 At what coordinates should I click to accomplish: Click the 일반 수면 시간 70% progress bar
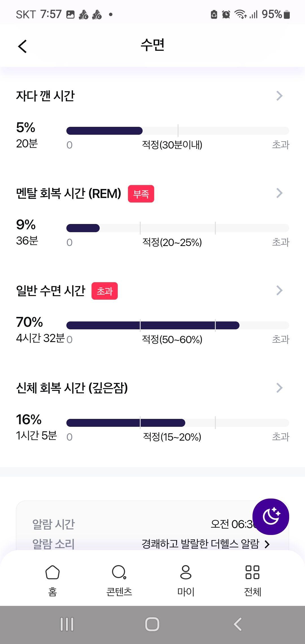tap(178, 325)
